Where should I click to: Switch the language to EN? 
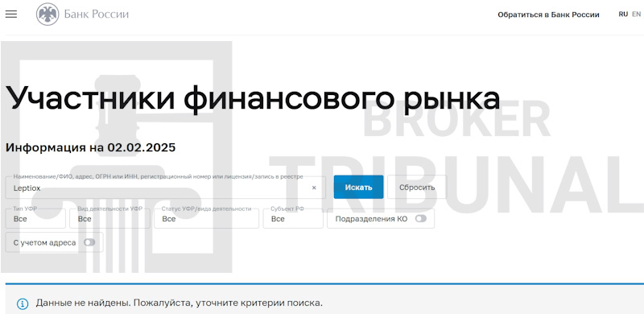tap(636, 14)
